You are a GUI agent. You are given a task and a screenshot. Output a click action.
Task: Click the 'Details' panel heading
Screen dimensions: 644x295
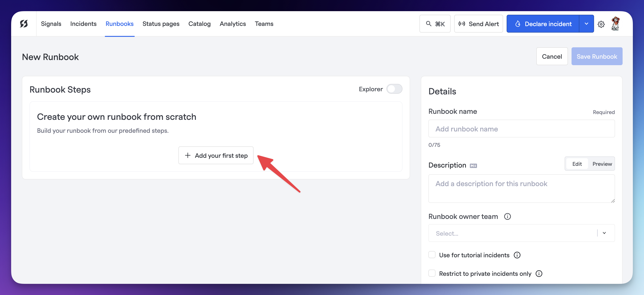point(442,91)
